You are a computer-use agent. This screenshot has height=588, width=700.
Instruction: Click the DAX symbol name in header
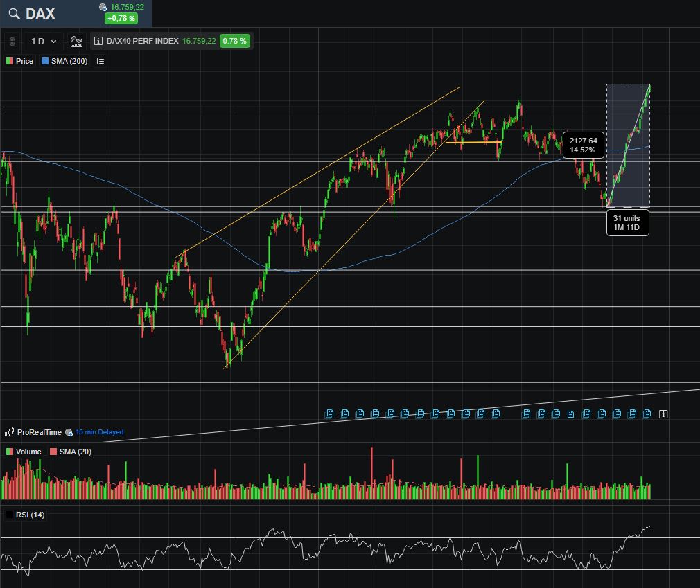[x=40, y=14]
